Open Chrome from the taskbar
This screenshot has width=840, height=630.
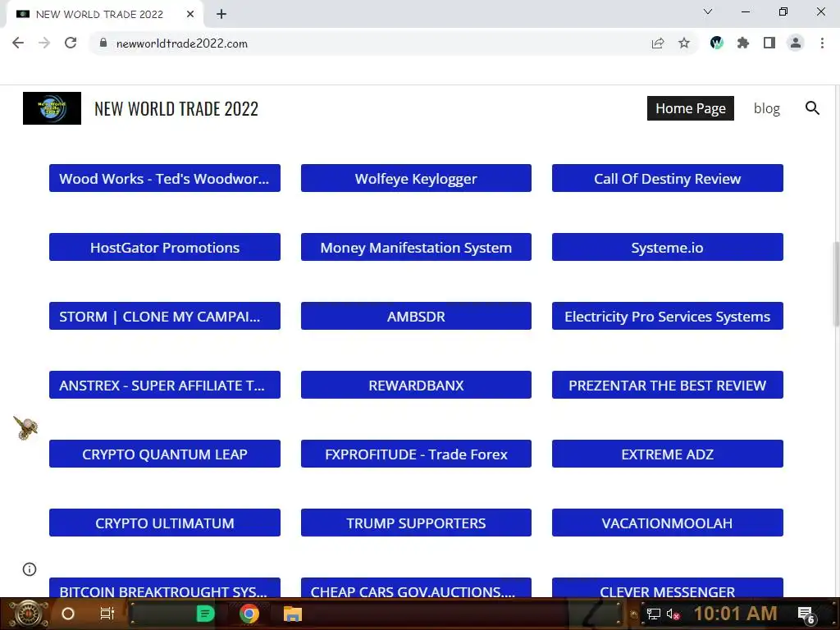249,614
